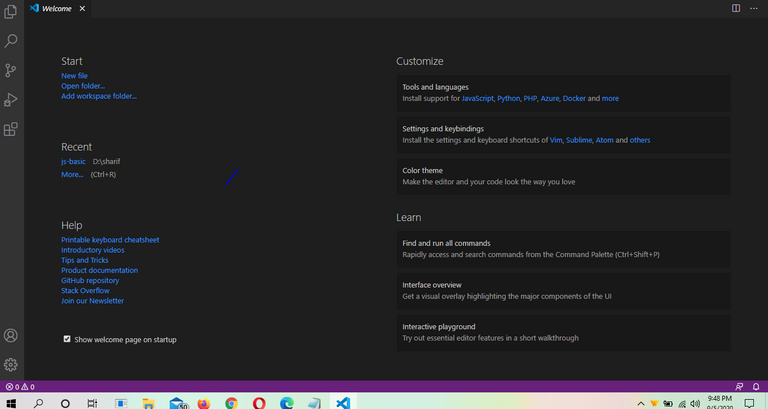Install Atom keybindings link

pos(604,140)
